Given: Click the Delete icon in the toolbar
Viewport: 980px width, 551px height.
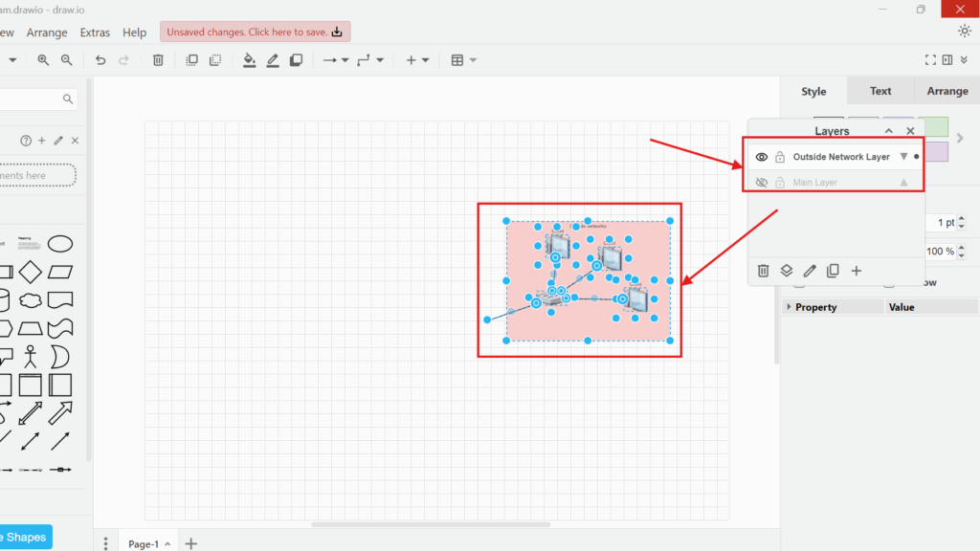Looking at the screenshot, I should pyautogui.click(x=157, y=60).
